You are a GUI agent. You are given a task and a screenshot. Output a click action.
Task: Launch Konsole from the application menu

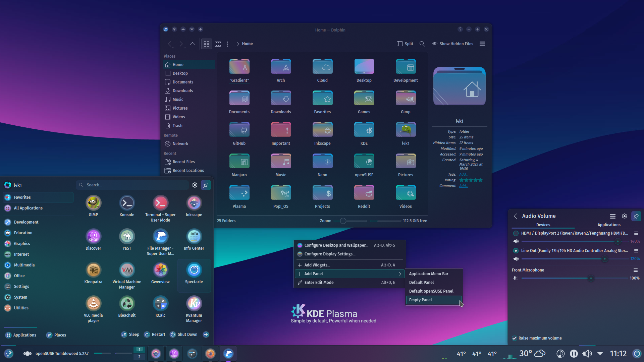[x=127, y=206]
